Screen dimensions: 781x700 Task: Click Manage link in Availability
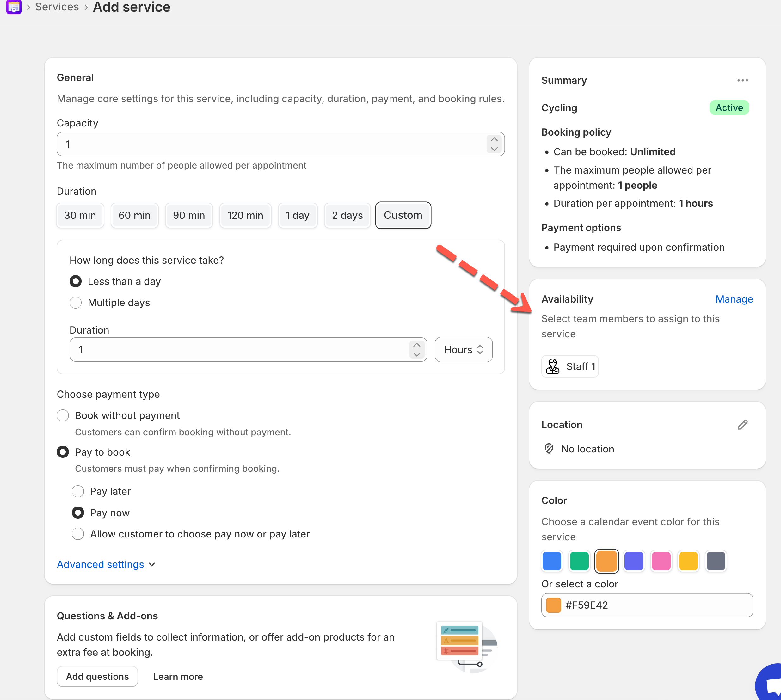click(734, 299)
